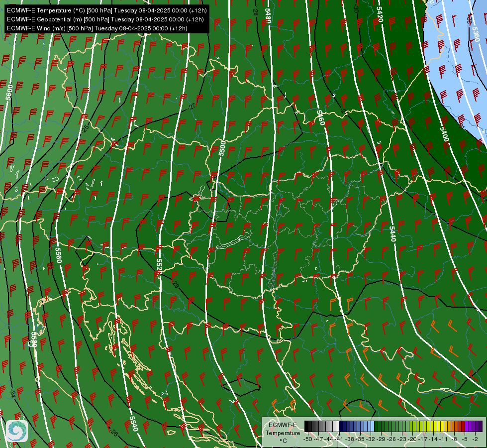Click the 5440 geopotential contour label
487x448 pixels.
click(x=392, y=234)
